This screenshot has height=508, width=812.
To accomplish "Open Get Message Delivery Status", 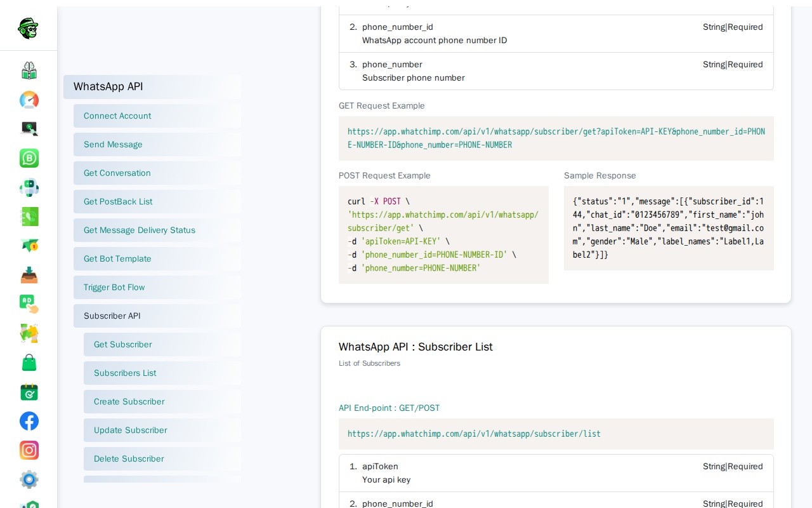I will [x=157, y=231].
